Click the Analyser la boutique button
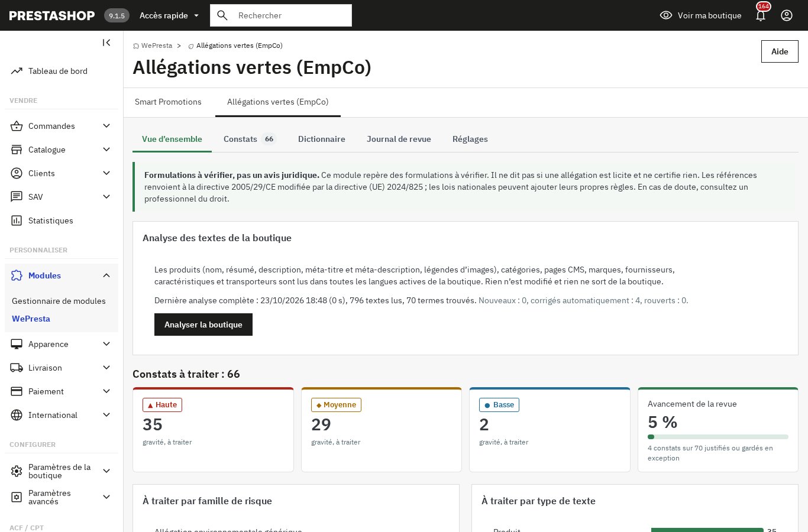 203,325
